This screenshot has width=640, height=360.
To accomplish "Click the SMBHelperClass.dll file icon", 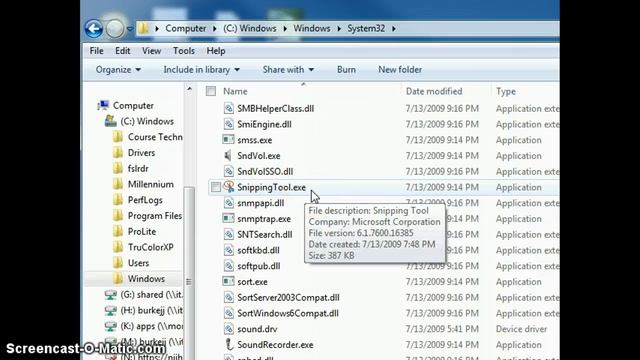I will tap(229, 109).
